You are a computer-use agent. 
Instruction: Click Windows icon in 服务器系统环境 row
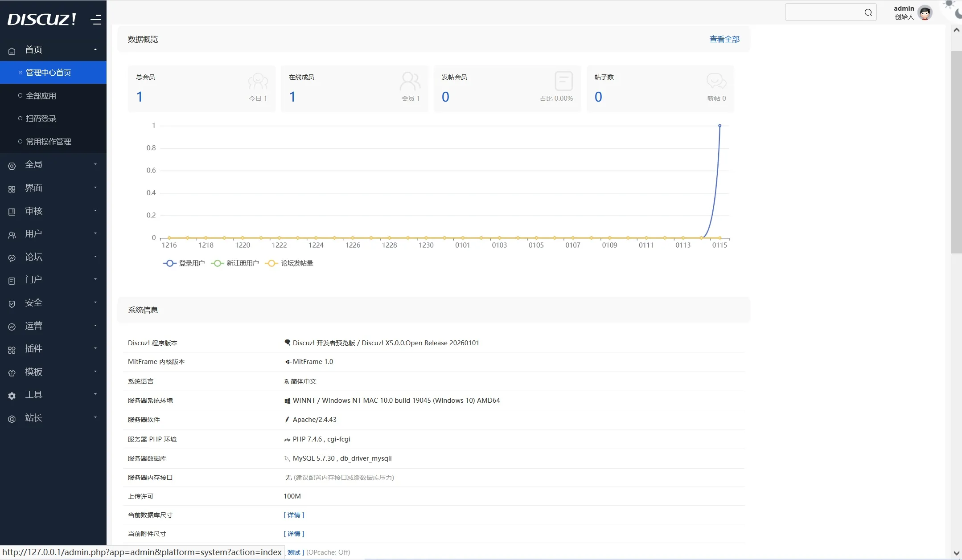(x=287, y=401)
